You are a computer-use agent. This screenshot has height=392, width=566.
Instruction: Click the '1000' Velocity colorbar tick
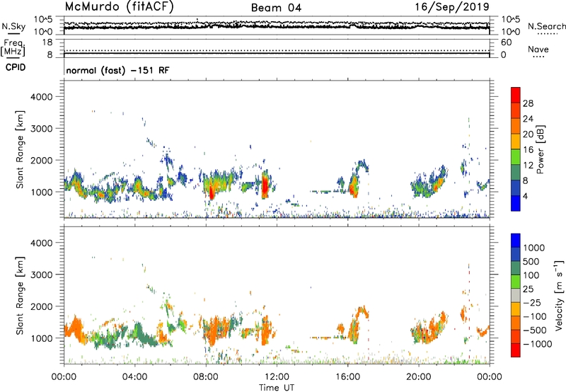534,248
